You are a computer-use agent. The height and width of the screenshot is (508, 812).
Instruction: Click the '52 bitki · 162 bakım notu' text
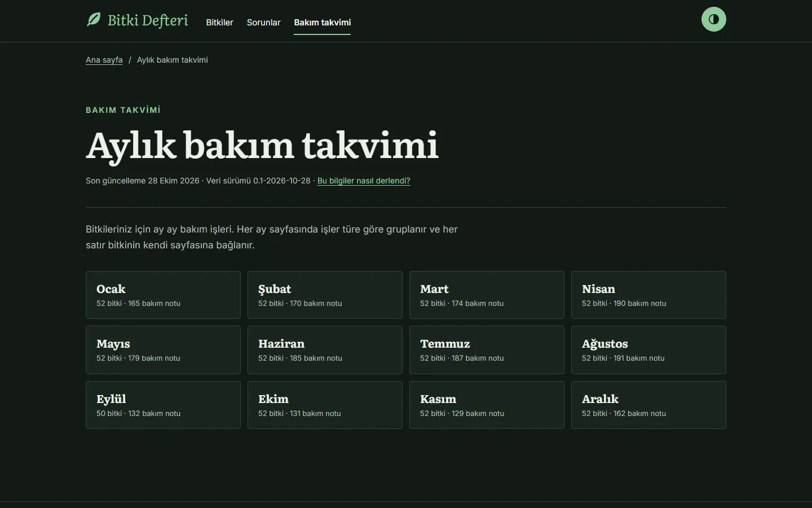pyautogui.click(x=624, y=414)
